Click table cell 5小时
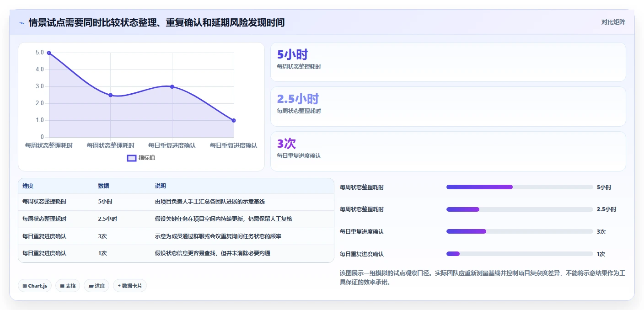 point(105,202)
